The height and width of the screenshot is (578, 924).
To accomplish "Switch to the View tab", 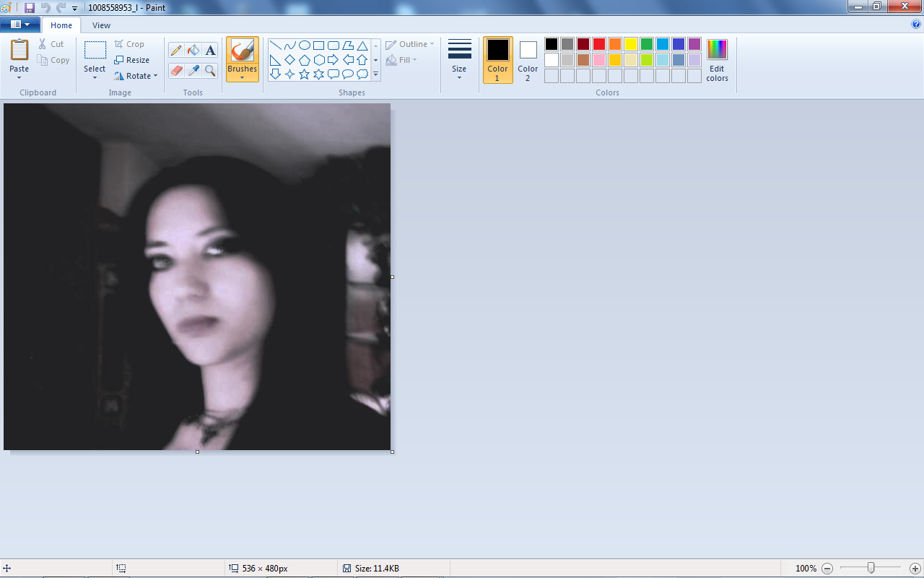I will 102,25.
